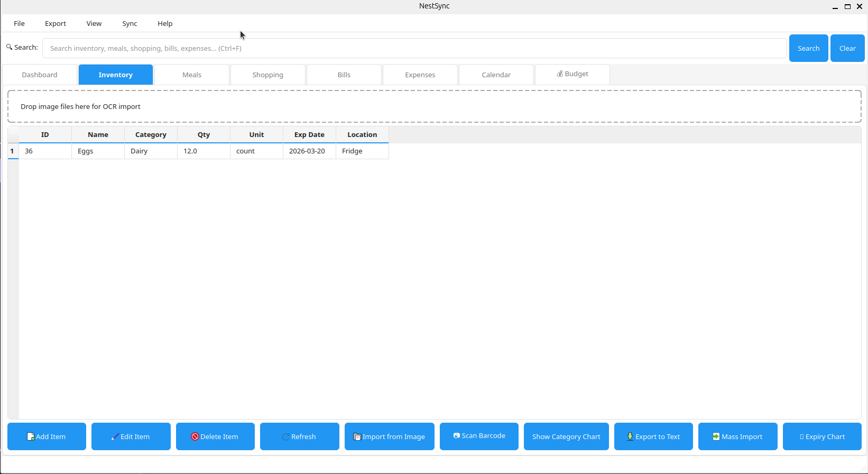The width and height of the screenshot is (868, 474).
Task: Open the Expiry Chart button
Action: [x=822, y=436]
